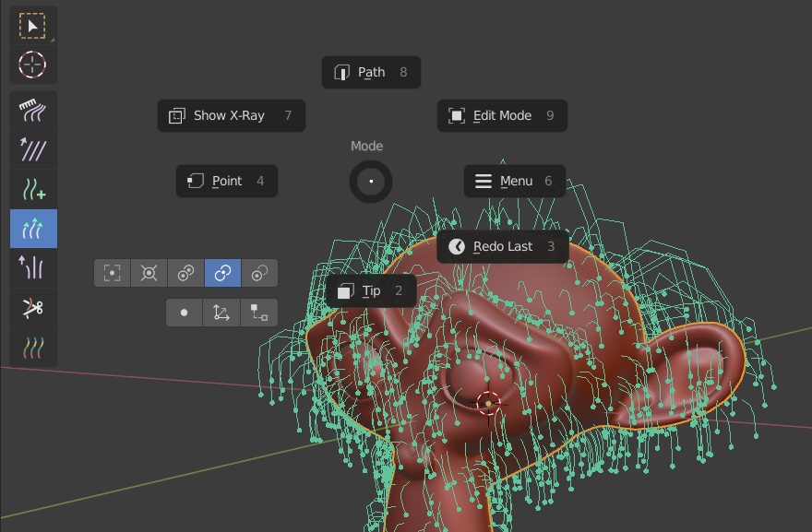Switch to Edit Mode via the pie menu
Image resolution: width=812 pixels, height=532 pixels.
501,115
